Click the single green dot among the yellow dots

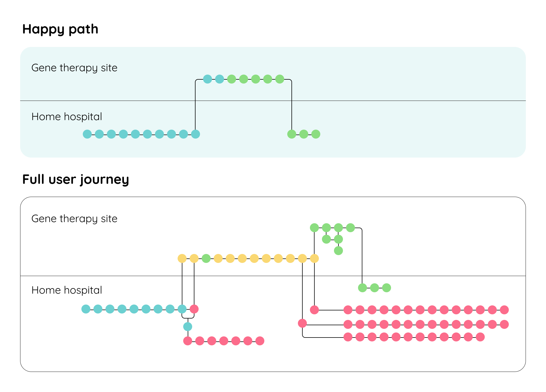pos(206,258)
